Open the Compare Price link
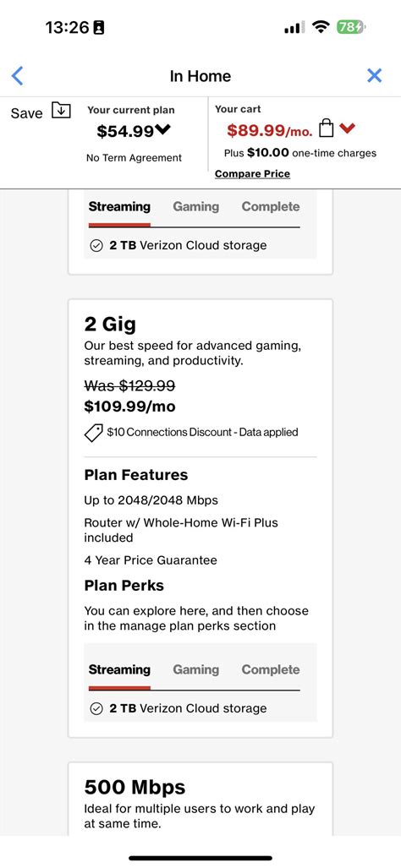 [x=253, y=174]
